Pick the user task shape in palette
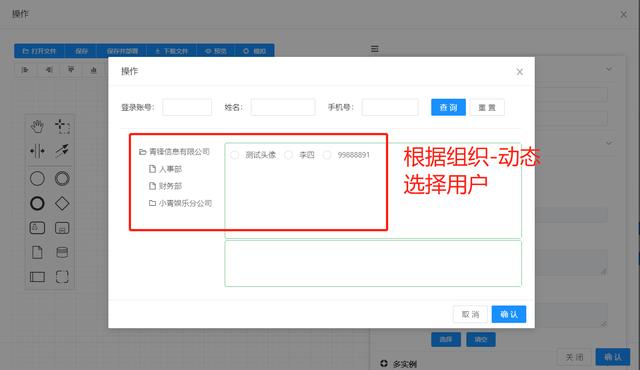 (37, 228)
